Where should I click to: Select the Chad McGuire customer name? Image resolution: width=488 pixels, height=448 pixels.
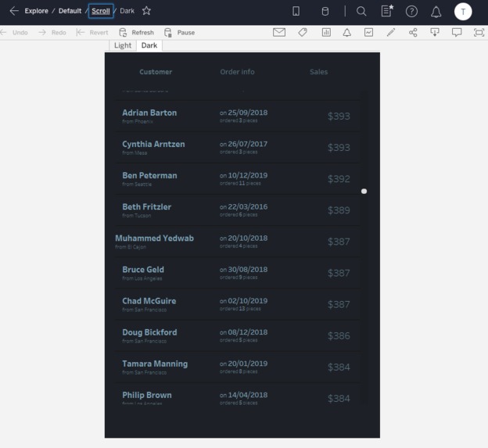[x=149, y=301]
